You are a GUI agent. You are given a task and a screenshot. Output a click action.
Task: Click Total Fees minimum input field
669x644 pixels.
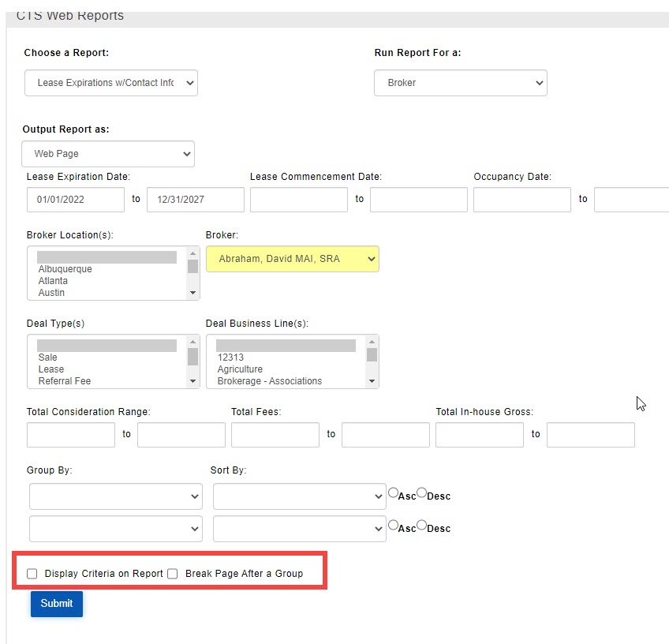pos(275,435)
